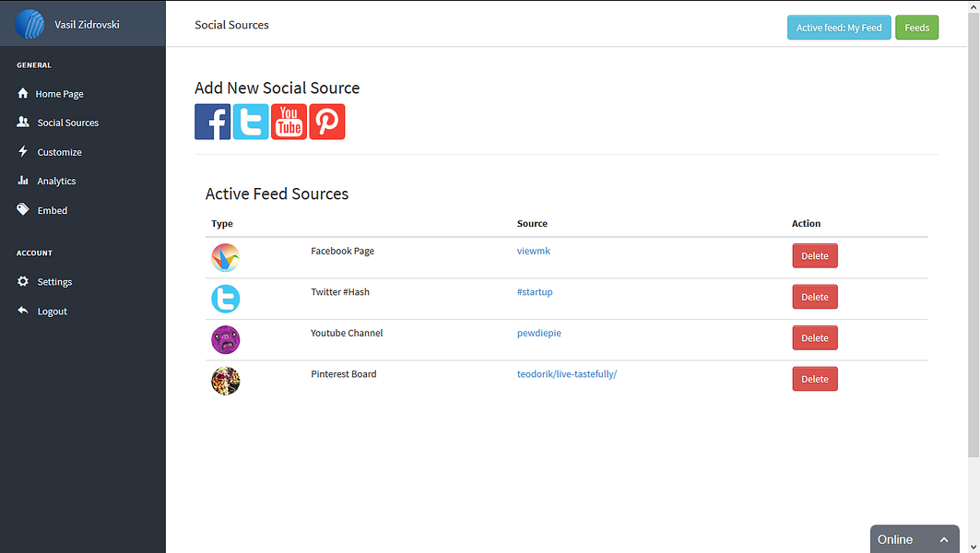
Task: Click the Twitter #Hash row avatar
Action: [226, 299]
